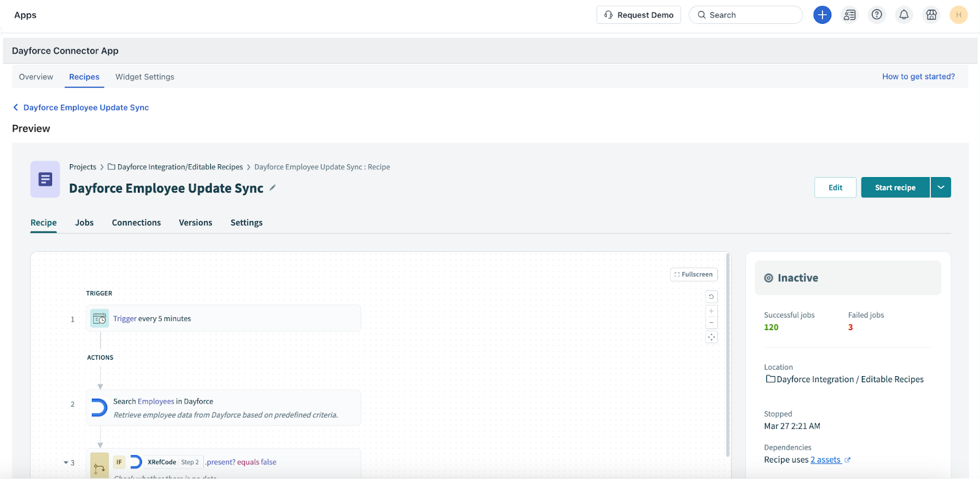Click the Search input field

coord(745,15)
